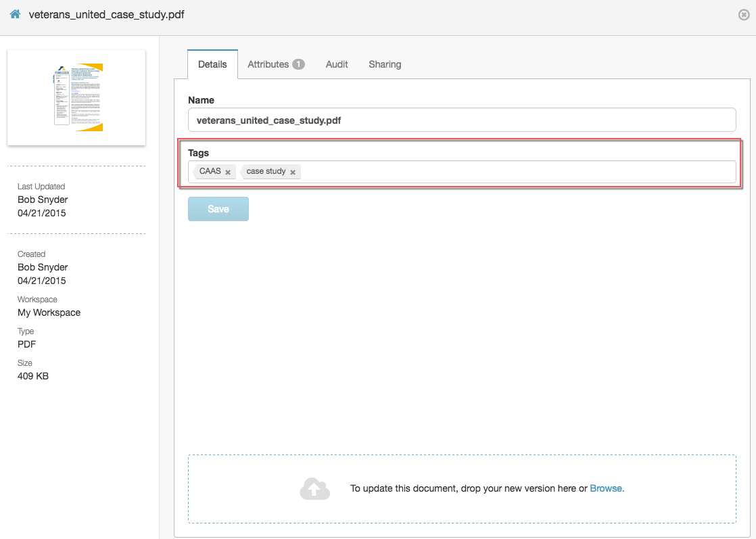
Task: Click Bob Snyder under Last Updated
Action: 43,200
